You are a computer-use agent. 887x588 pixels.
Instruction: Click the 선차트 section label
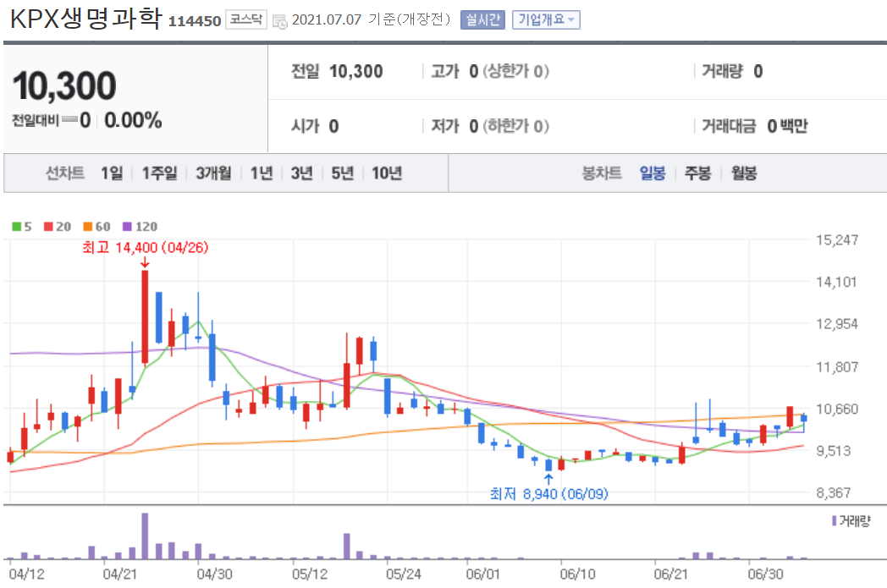click(x=65, y=173)
